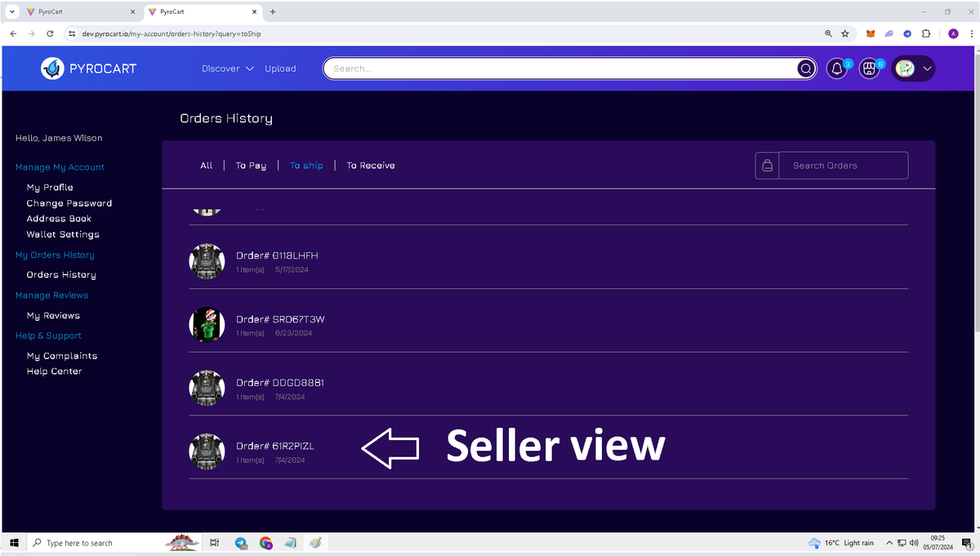
Task: Open Task View on the taskbar
Action: point(215,543)
